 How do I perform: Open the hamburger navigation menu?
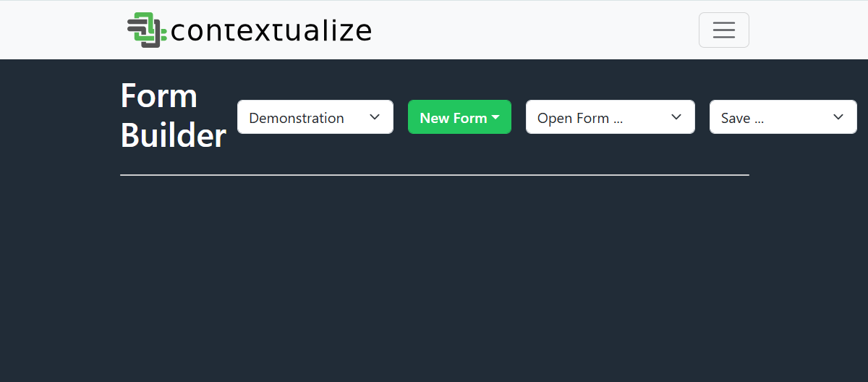point(723,30)
